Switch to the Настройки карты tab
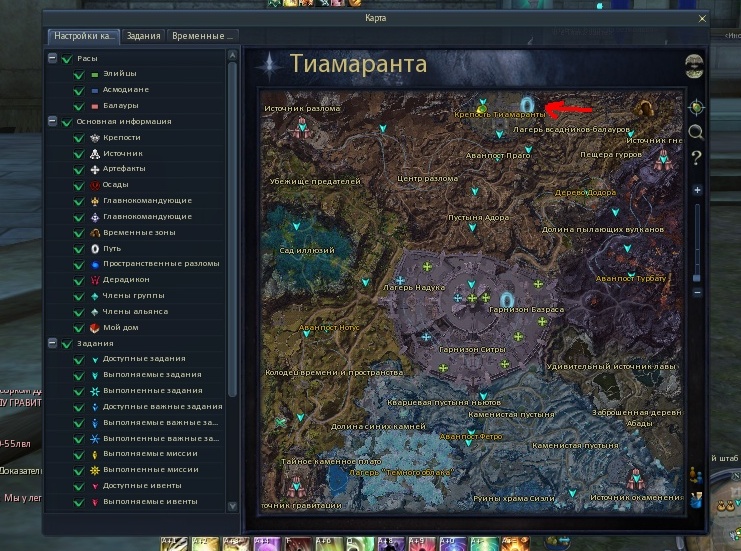This screenshot has height=551, width=741. (84, 36)
